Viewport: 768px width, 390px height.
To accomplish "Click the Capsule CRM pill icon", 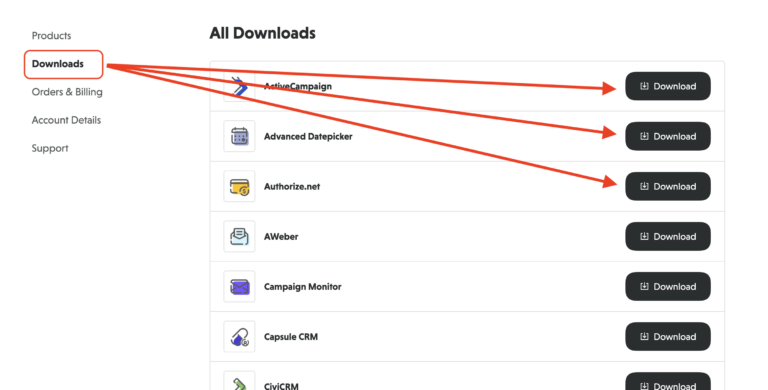I will click(240, 336).
